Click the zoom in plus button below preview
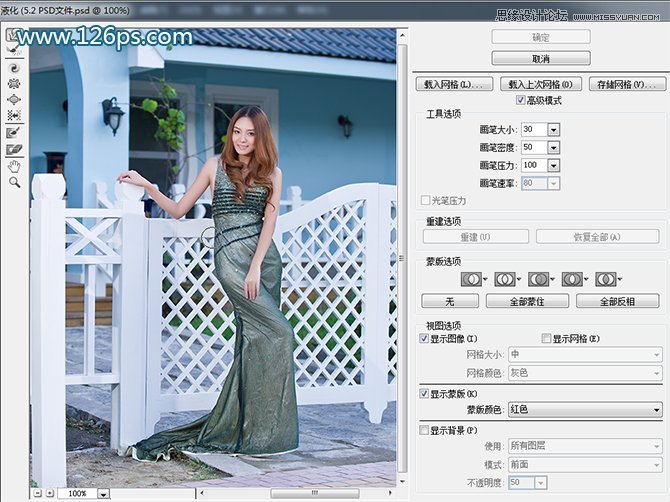Image resolution: width=670 pixels, height=502 pixels. pyautogui.click(x=50, y=493)
